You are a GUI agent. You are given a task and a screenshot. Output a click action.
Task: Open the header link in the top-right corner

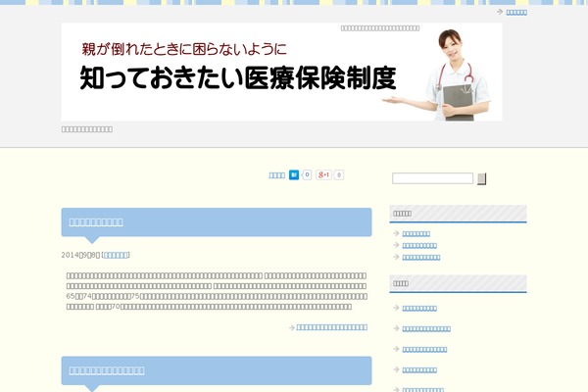(x=516, y=13)
